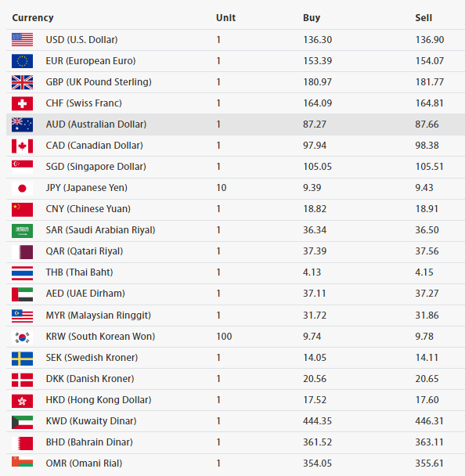
Task: Click the European Union flag icon
Action: 22,61
